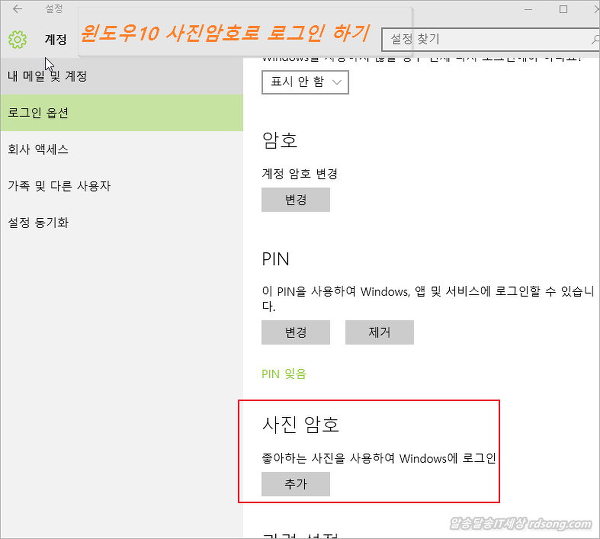Select 내 메일 및 계정 in sidebar
This screenshot has width=600, height=539.
121,76
